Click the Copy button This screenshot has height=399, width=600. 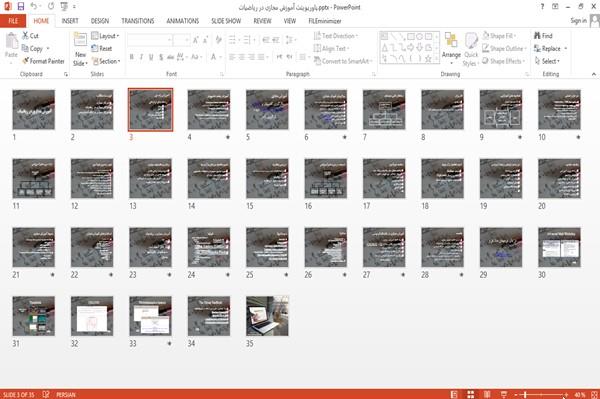[x=33, y=49]
